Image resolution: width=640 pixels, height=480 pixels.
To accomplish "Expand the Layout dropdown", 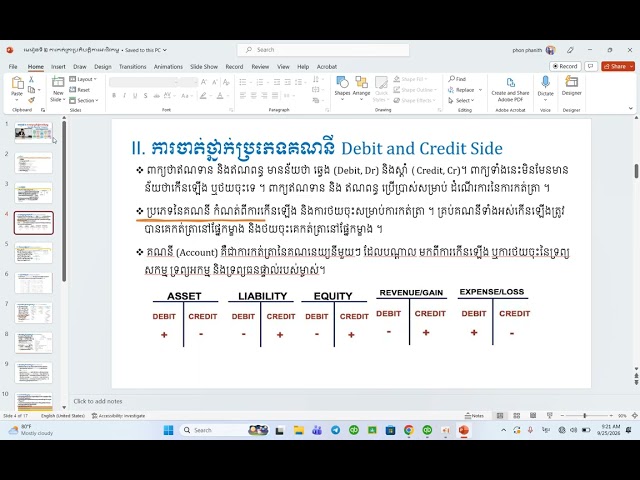I will [83, 79].
